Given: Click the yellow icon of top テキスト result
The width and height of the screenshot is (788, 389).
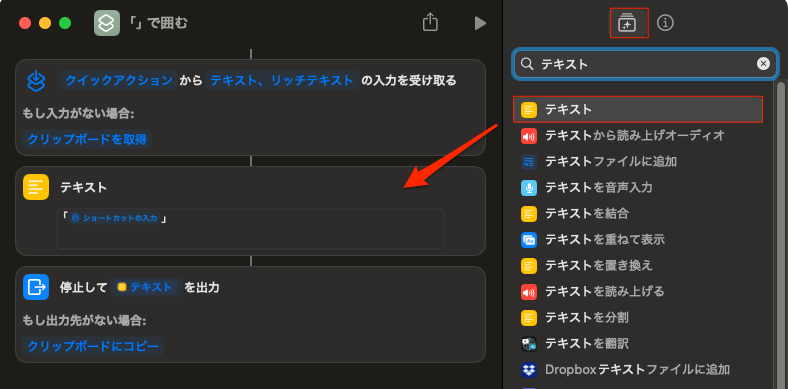Looking at the screenshot, I should [x=529, y=110].
